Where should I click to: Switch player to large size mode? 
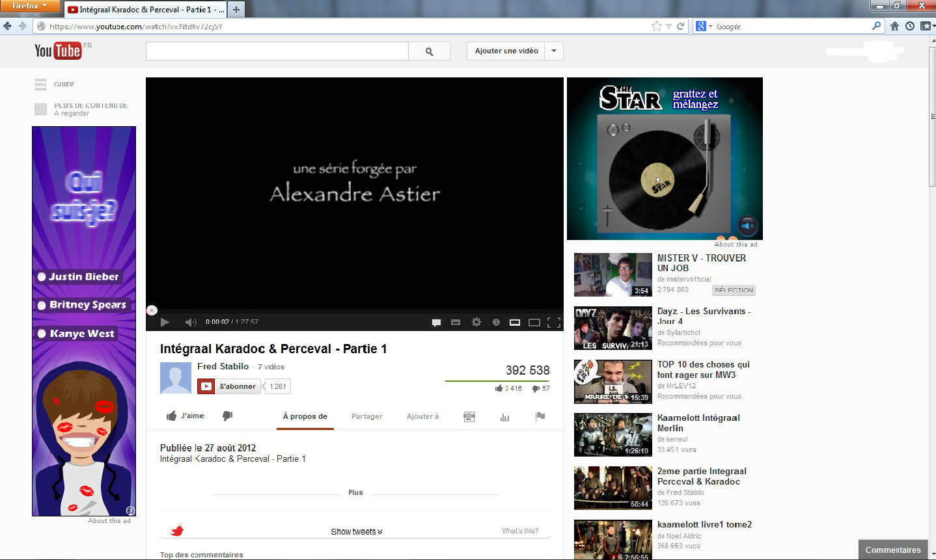[x=534, y=322]
